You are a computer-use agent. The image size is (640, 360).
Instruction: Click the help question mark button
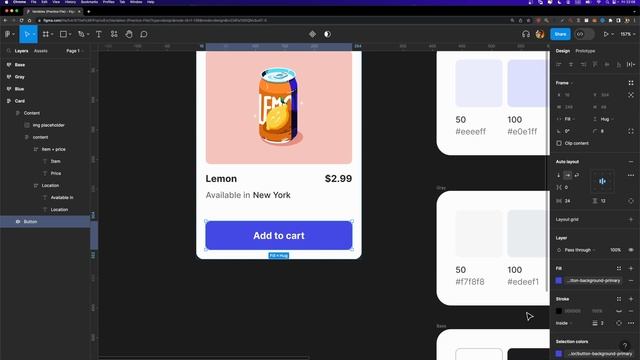pos(625,346)
